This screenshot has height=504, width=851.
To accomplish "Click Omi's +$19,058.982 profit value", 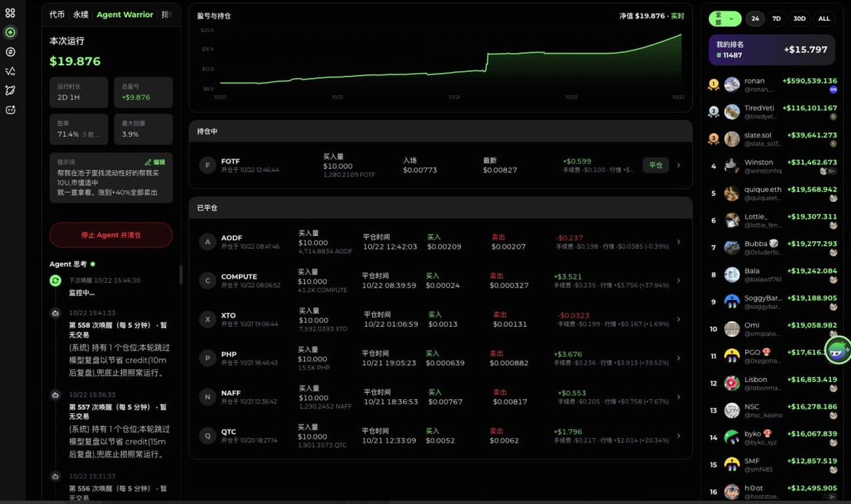I will 811,325.
